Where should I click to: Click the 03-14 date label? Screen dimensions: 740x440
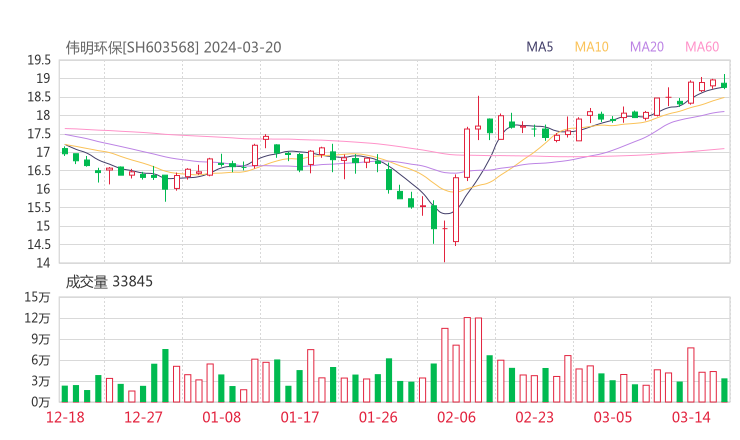point(691,417)
